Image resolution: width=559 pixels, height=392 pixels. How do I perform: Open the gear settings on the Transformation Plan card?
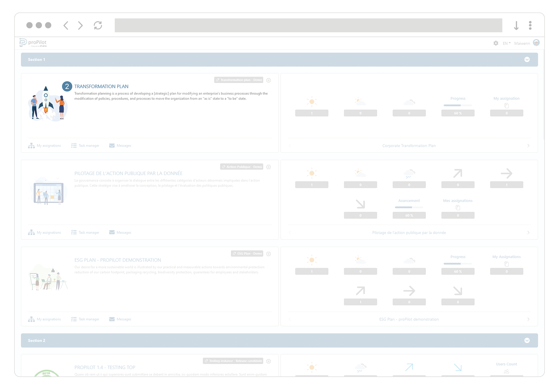(x=269, y=80)
